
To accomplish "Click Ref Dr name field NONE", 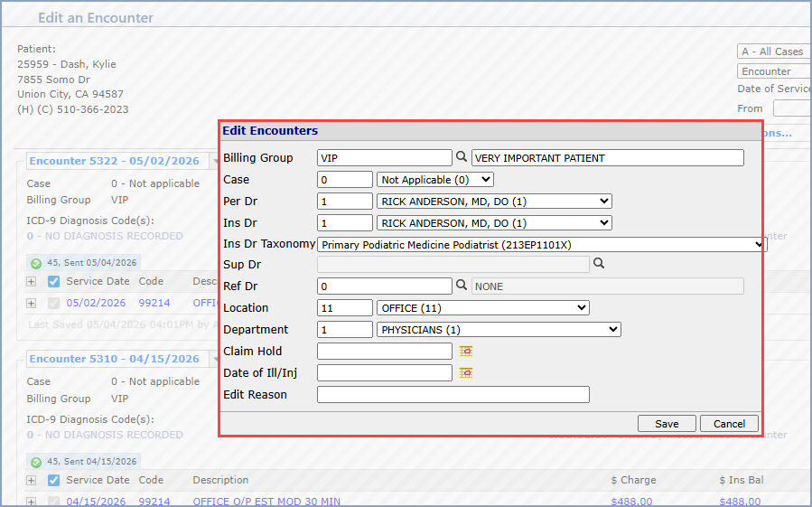I will click(608, 286).
